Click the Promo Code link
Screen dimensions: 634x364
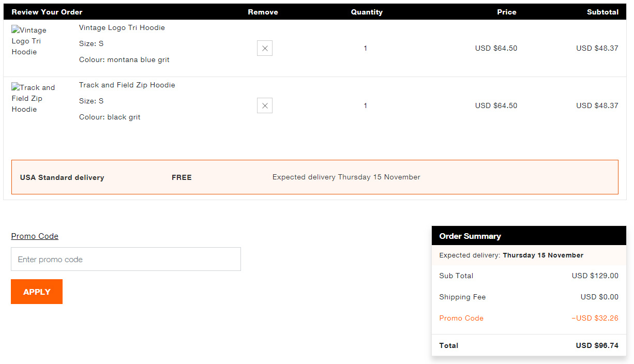(35, 236)
